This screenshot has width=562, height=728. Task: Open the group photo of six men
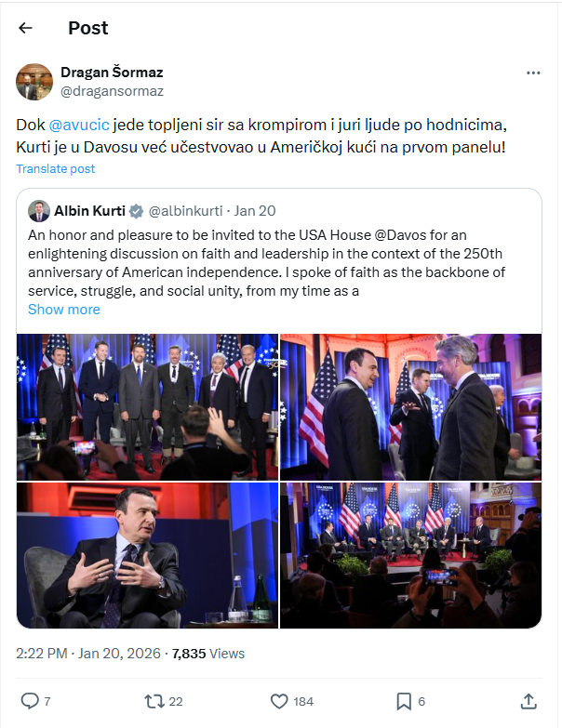click(147, 406)
